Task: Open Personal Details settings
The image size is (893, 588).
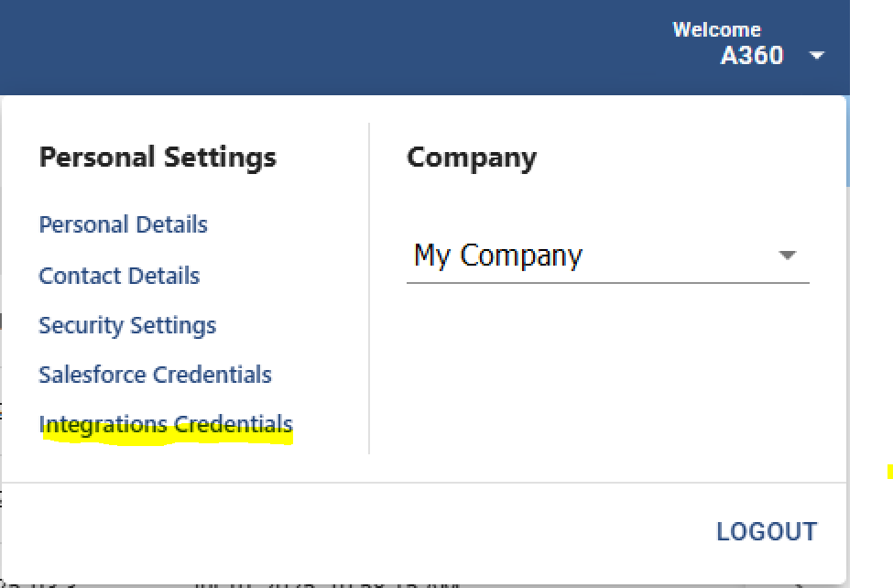Action: pyautogui.click(x=123, y=224)
